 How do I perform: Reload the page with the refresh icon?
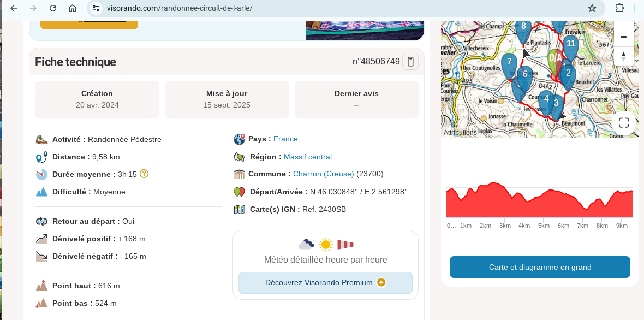[x=53, y=8]
